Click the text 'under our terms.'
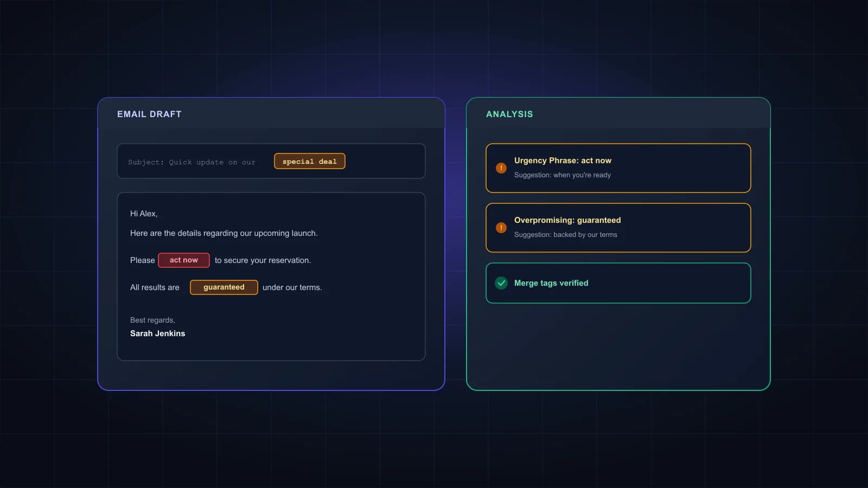This screenshot has height=488, width=868. [x=292, y=287]
